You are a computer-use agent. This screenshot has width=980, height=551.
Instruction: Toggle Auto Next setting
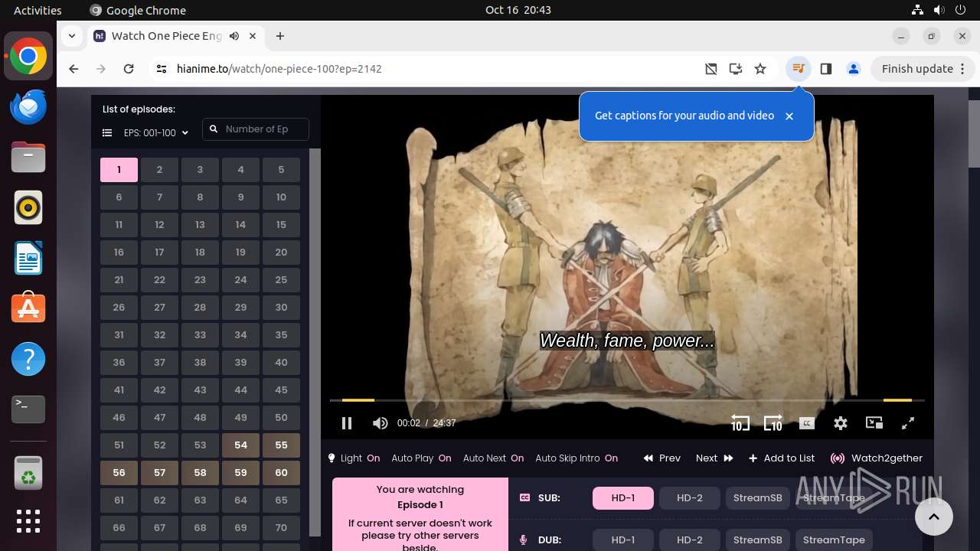(493, 458)
